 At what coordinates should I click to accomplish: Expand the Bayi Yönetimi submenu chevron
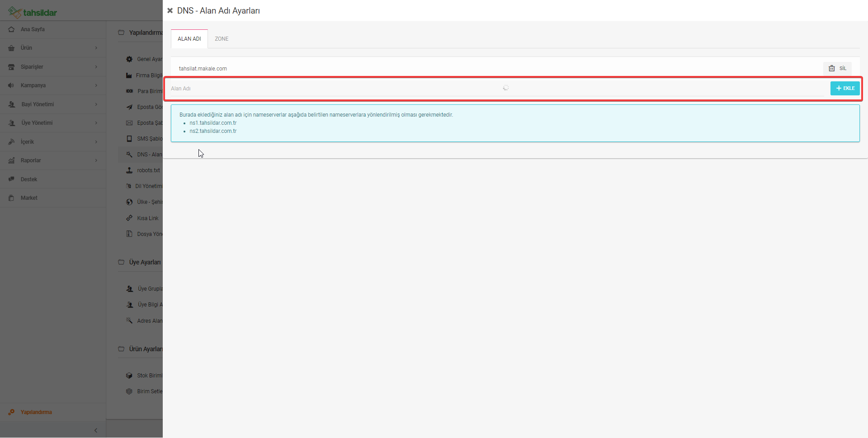point(96,104)
